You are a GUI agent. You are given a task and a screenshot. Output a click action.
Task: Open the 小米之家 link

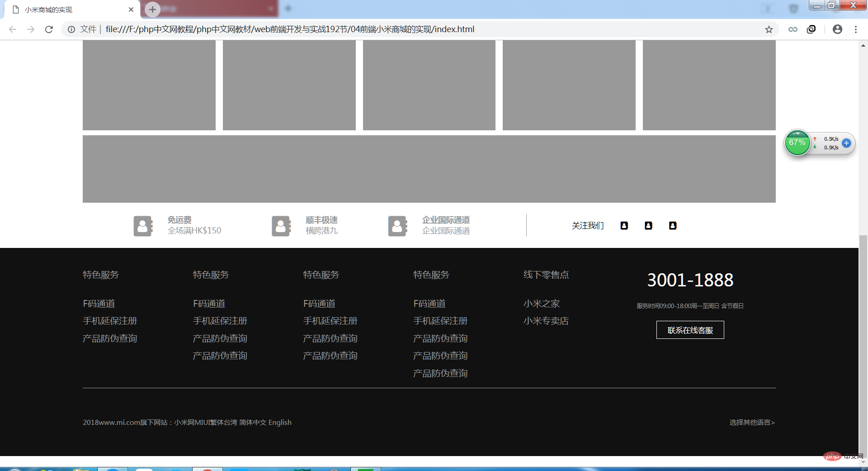point(541,304)
